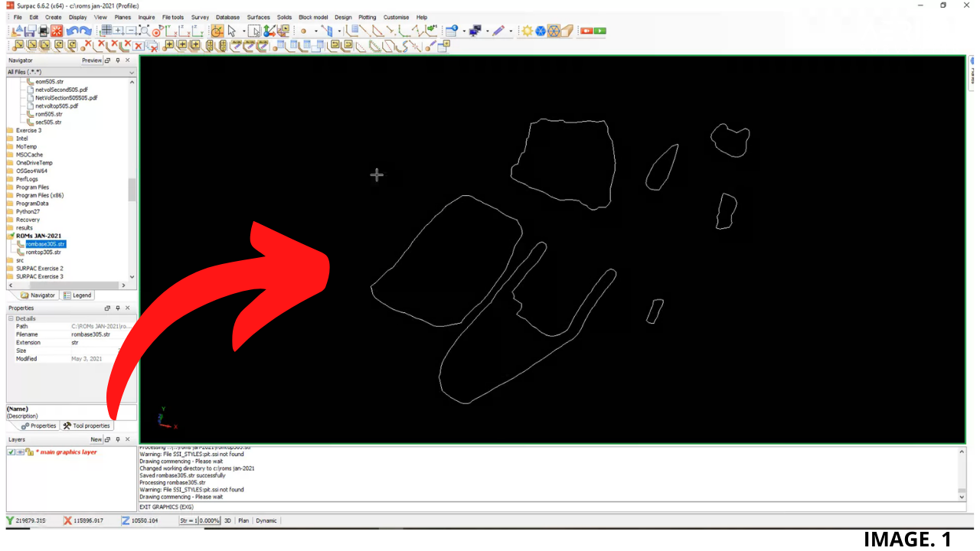Click the gradient 0.000% field in status bar
This screenshot has width=980, height=551.
click(210, 520)
